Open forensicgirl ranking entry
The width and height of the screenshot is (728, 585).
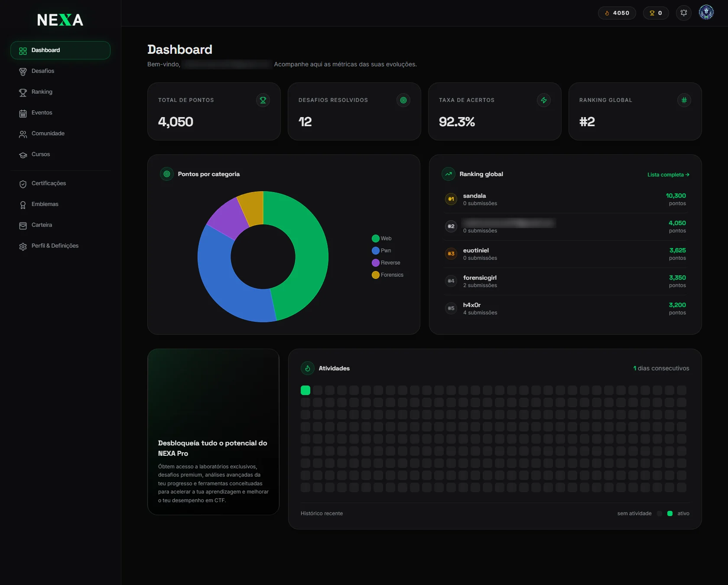coord(565,281)
